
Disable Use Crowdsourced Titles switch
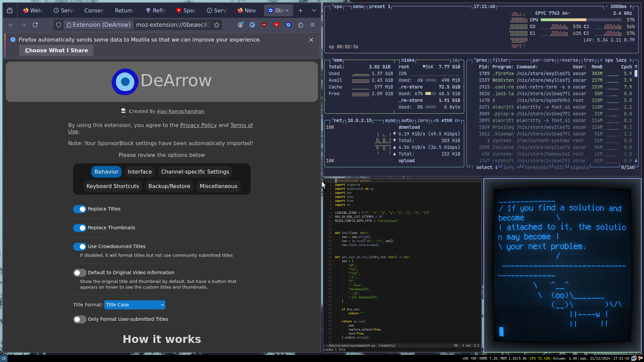[80, 247]
